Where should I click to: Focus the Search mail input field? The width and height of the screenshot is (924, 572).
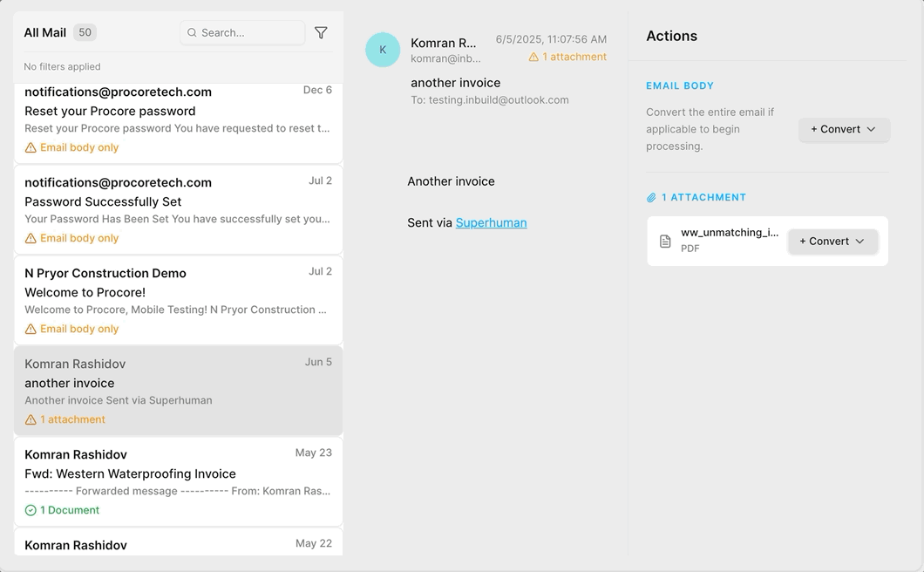(242, 32)
